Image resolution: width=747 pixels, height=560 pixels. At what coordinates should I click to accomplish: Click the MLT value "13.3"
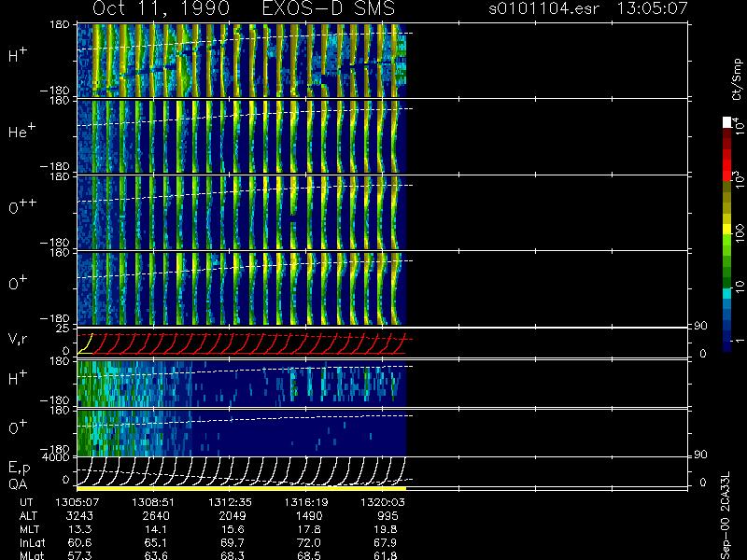click(79, 529)
